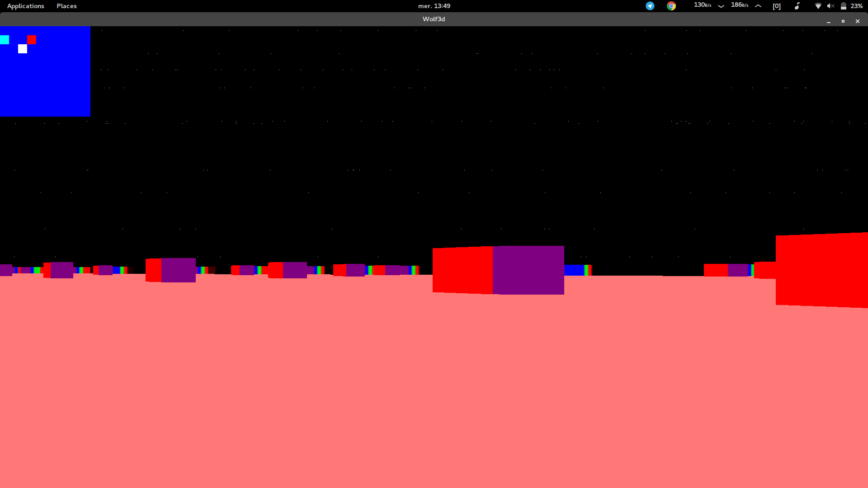Click the 130 B/s download speed text
The height and width of the screenshot is (488, 868).
(703, 5)
